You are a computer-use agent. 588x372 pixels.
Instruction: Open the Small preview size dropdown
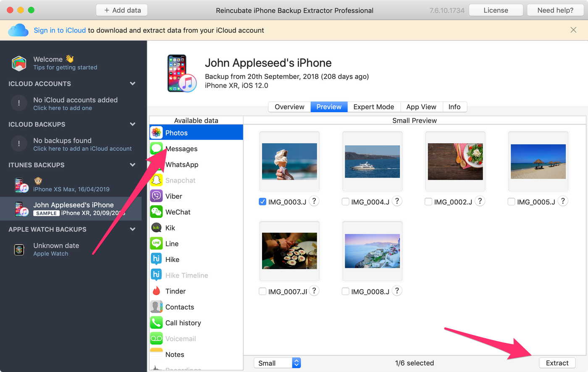277,363
